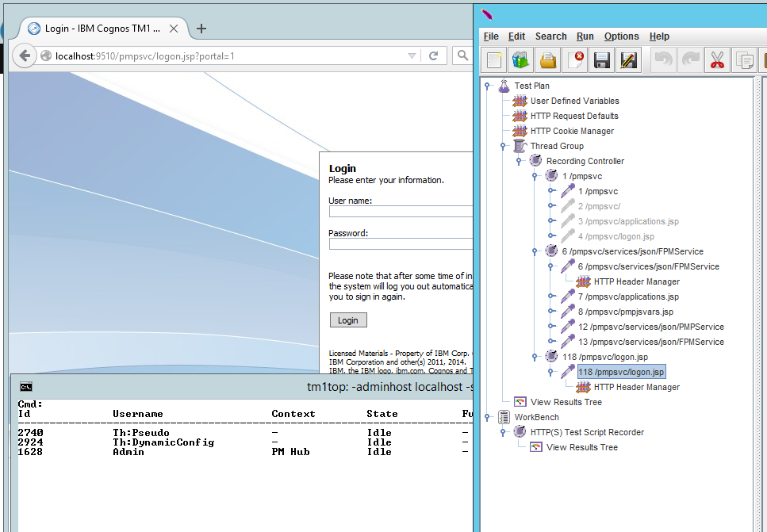The height and width of the screenshot is (532, 767).
Task: Select sampler 7 /pmpsvc/applications.jsp
Action: [x=628, y=297]
